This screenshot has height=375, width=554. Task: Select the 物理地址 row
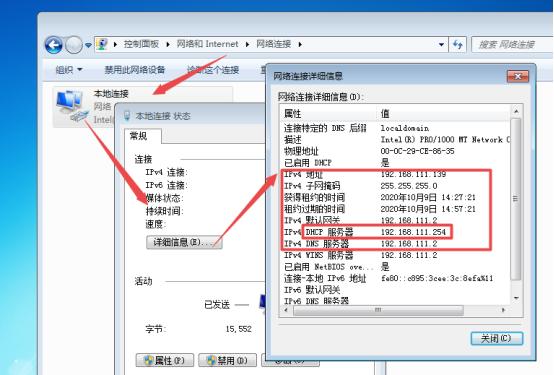click(395, 151)
